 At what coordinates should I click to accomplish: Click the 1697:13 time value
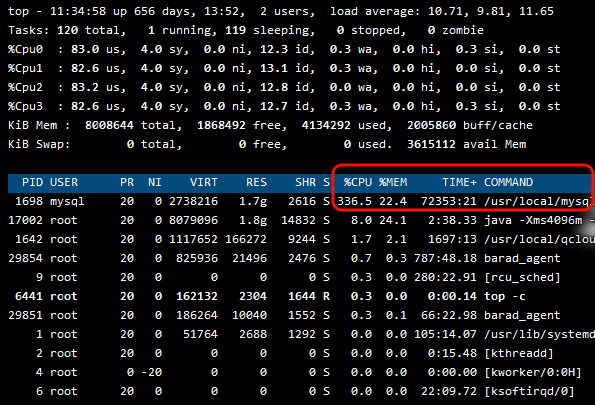point(452,239)
